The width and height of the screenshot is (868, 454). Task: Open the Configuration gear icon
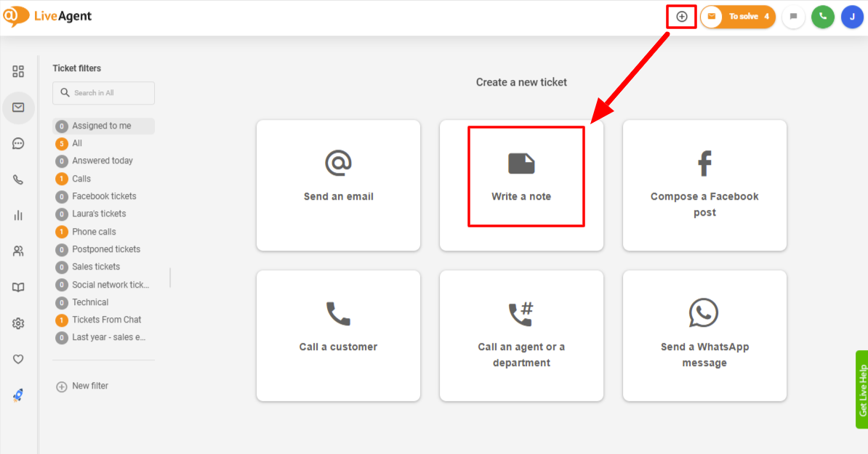18,323
